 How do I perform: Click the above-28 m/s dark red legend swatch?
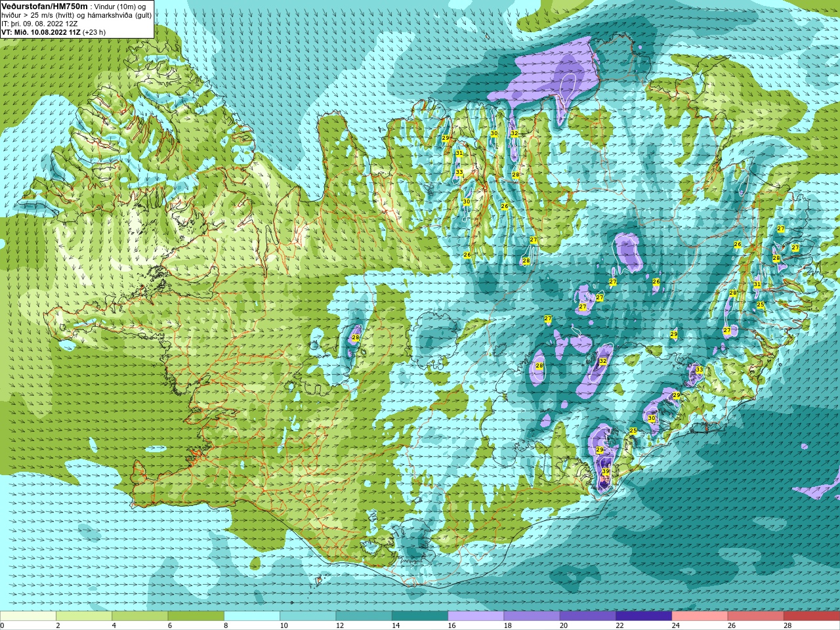(812, 616)
